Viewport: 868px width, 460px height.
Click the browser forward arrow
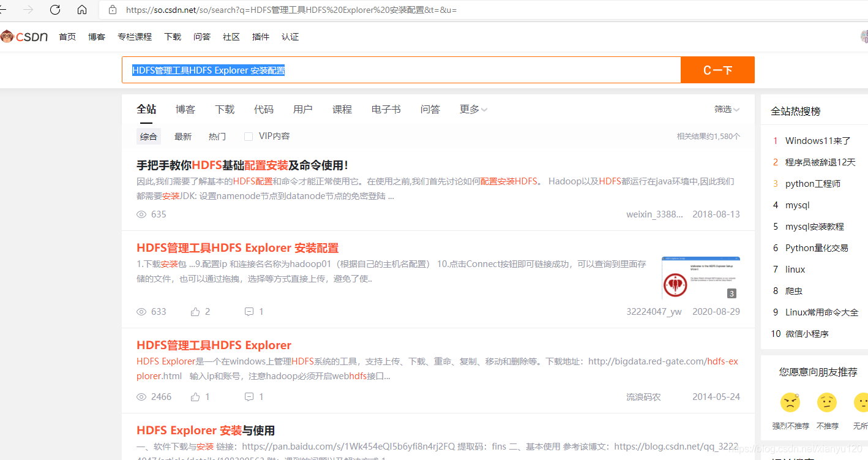coord(28,10)
